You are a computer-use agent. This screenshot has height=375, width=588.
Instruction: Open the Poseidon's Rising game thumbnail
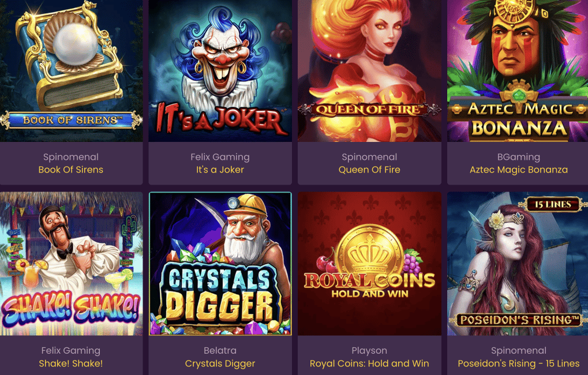pyautogui.click(x=518, y=264)
